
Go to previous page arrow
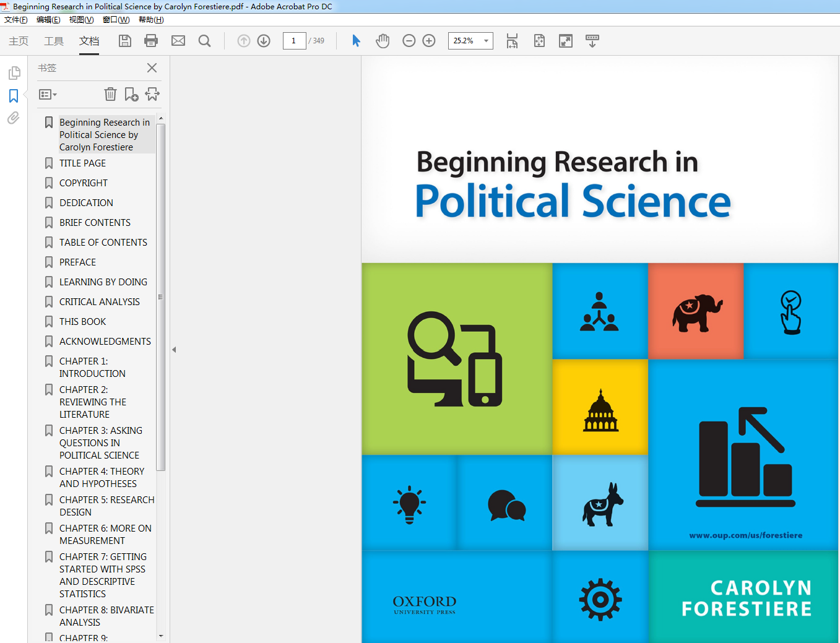click(244, 41)
